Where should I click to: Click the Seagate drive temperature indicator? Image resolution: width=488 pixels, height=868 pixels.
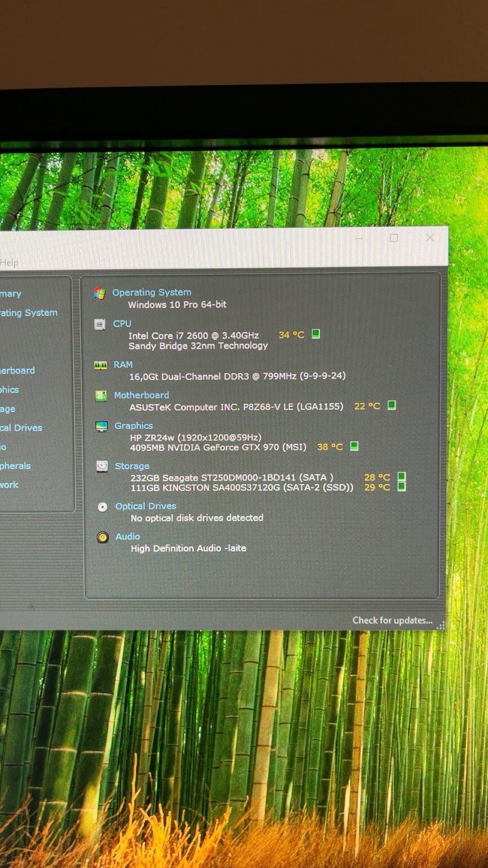point(401,476)
